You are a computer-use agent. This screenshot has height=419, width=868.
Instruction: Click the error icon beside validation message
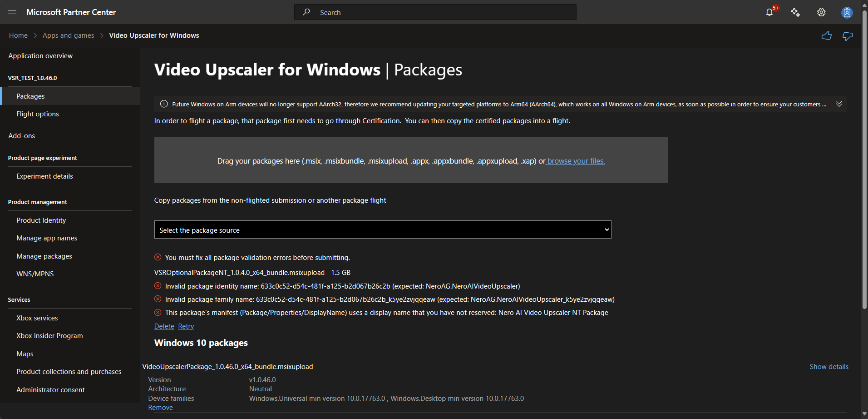(158, 257)
